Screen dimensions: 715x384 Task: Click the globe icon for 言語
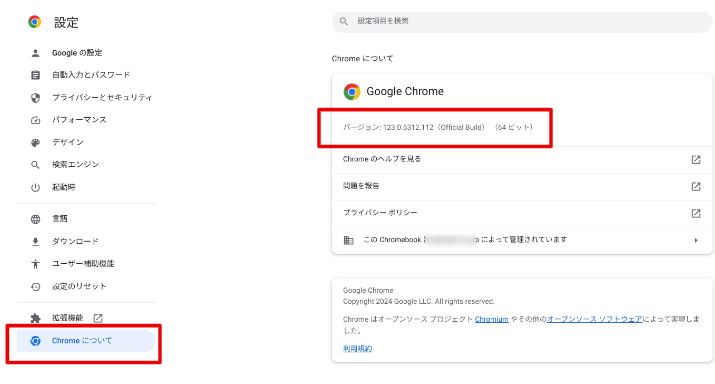35,219
